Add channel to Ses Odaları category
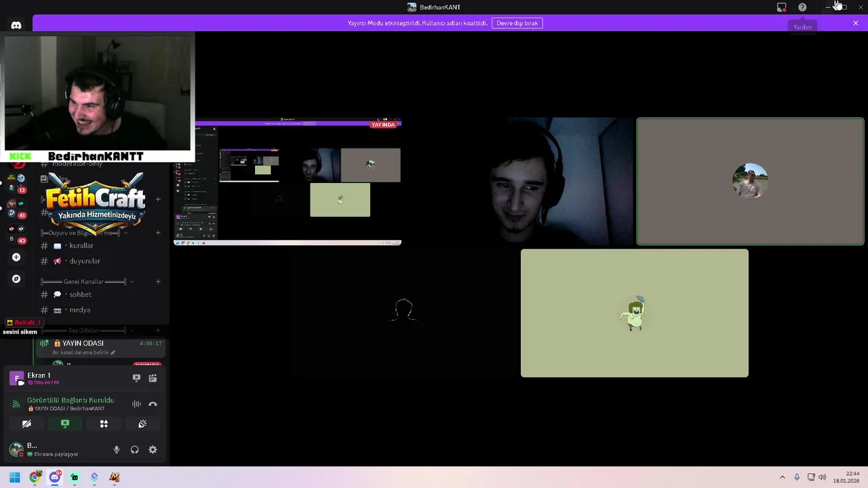 click(158, 330)
